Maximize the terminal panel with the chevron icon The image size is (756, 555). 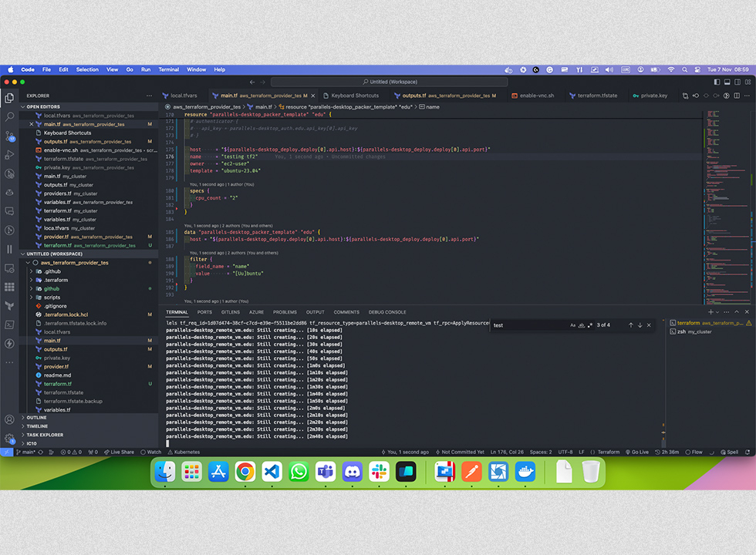click(x=736, y=312)
